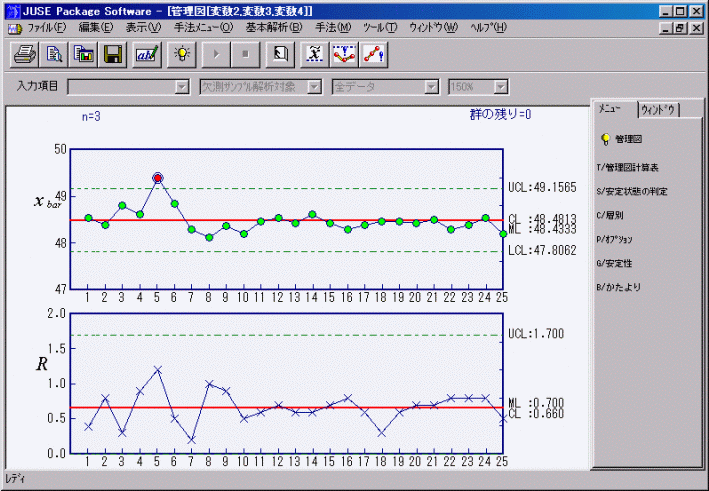Open the 手法メニュー(O) menu
Screen dimensions: 709x491
coord(203,28)
